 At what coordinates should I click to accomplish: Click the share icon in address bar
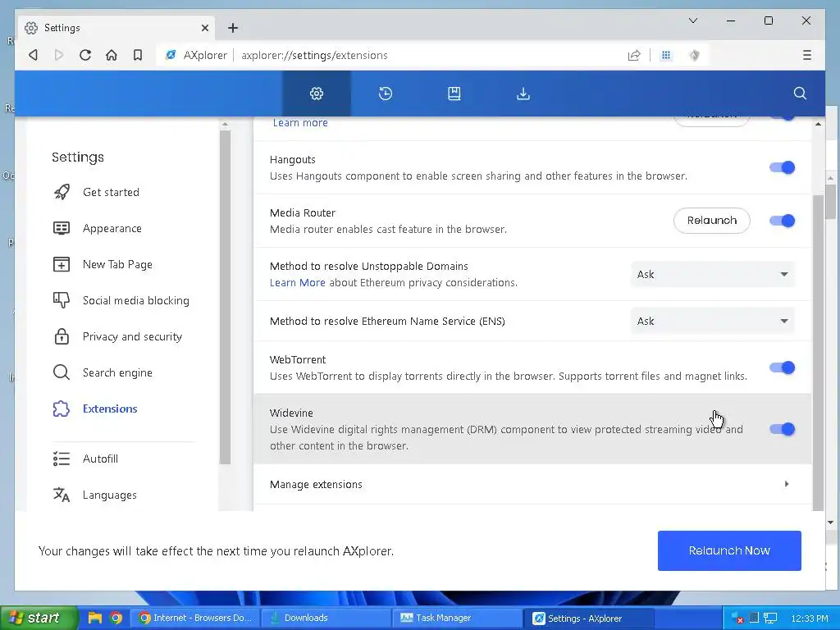click(x=634, y=55)
